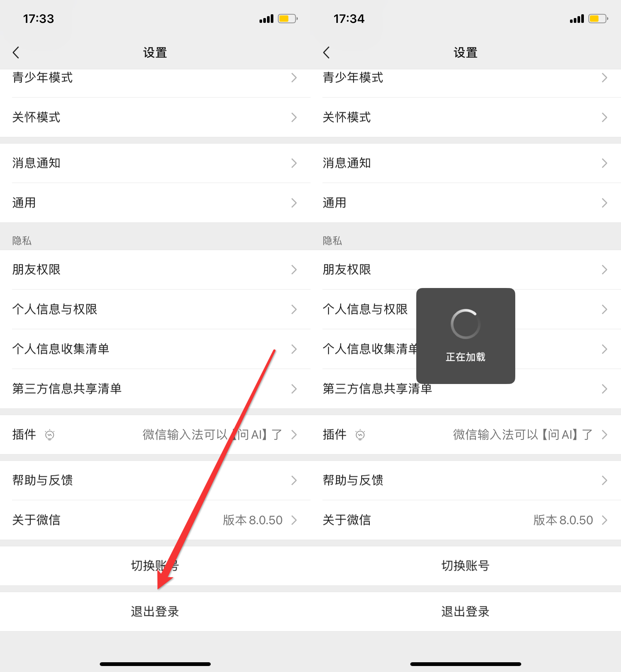The image size is (621, 672).
Task: Open 帮助与反馈 in left screen
Action: 155,480
